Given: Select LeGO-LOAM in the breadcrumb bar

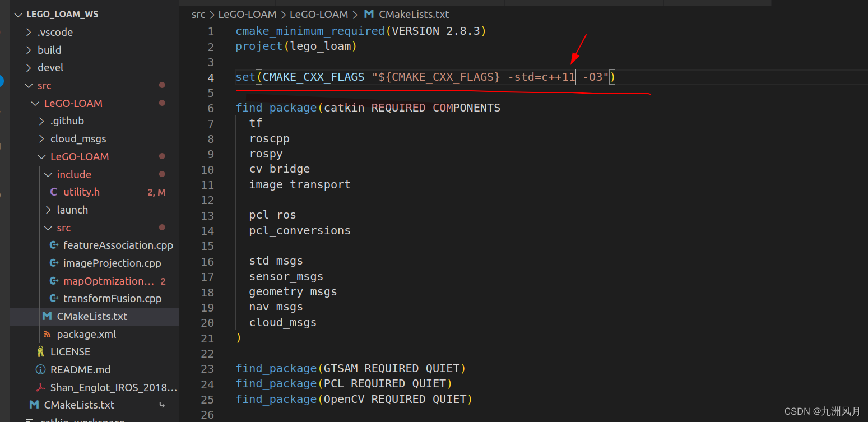Looking at the screenshot, I should (x=247, y=14).
